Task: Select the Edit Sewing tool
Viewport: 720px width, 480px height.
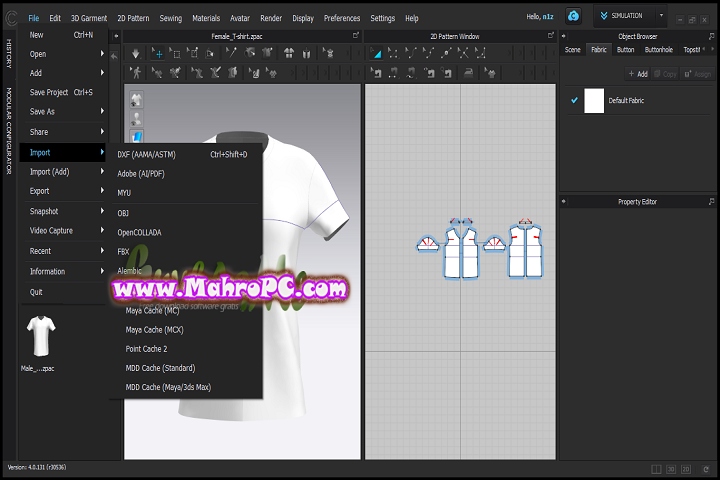Action: point(376,73)
